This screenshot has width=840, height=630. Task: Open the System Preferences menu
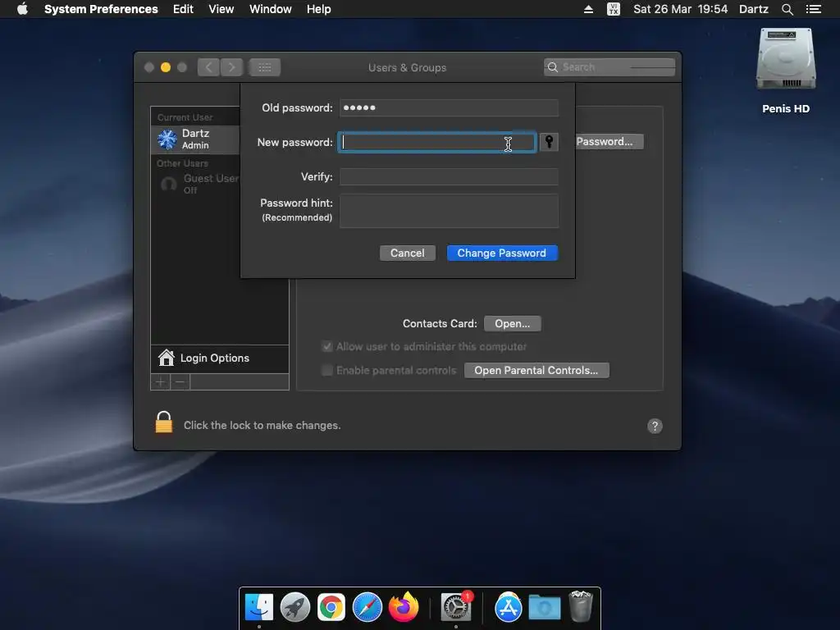[x=101, y=9]
